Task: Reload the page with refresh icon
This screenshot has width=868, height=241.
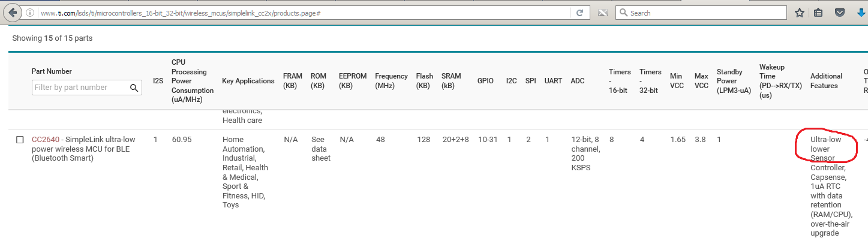Action: point(579,13)
